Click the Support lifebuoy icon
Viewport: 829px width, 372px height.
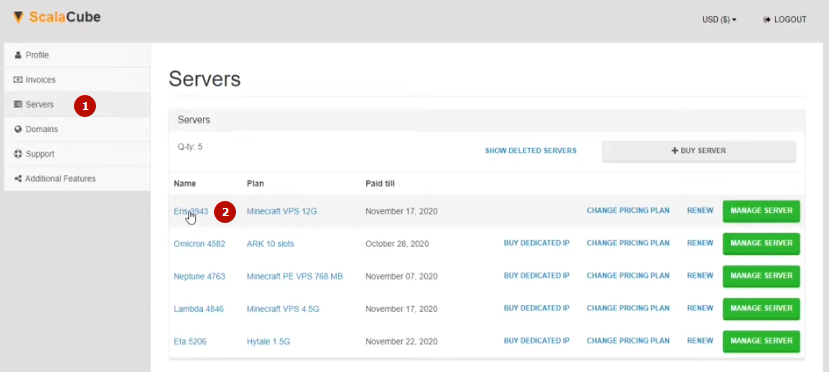click(18, 154)
